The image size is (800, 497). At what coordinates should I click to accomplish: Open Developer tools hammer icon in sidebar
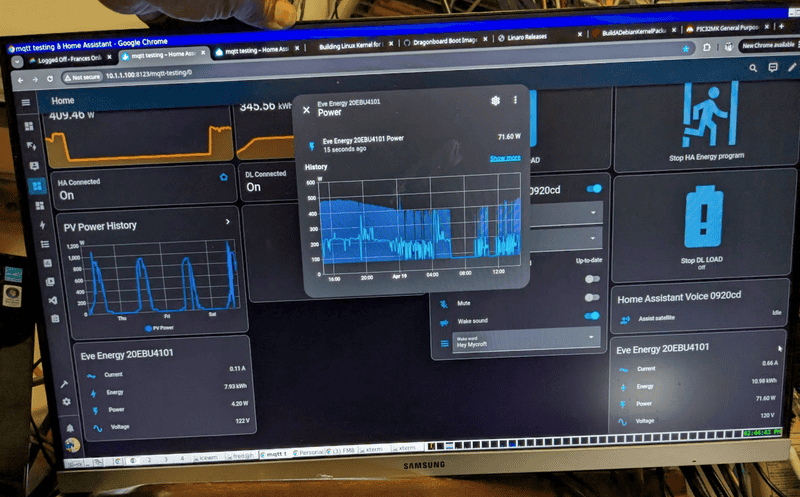click(64, 384)
